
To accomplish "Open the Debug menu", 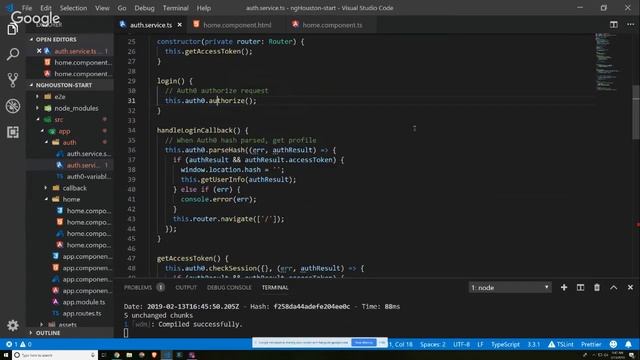I will tap(144, 8).
